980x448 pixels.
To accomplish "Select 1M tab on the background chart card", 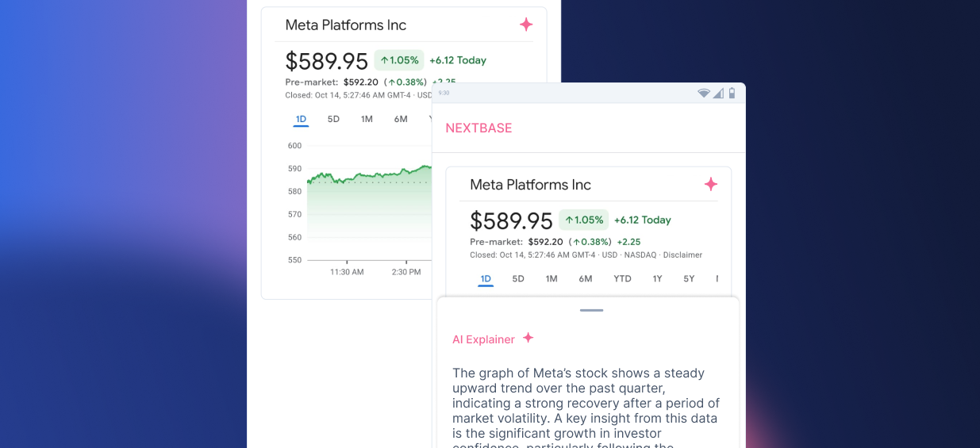I will pyautogui.click(x=367, y=119).
